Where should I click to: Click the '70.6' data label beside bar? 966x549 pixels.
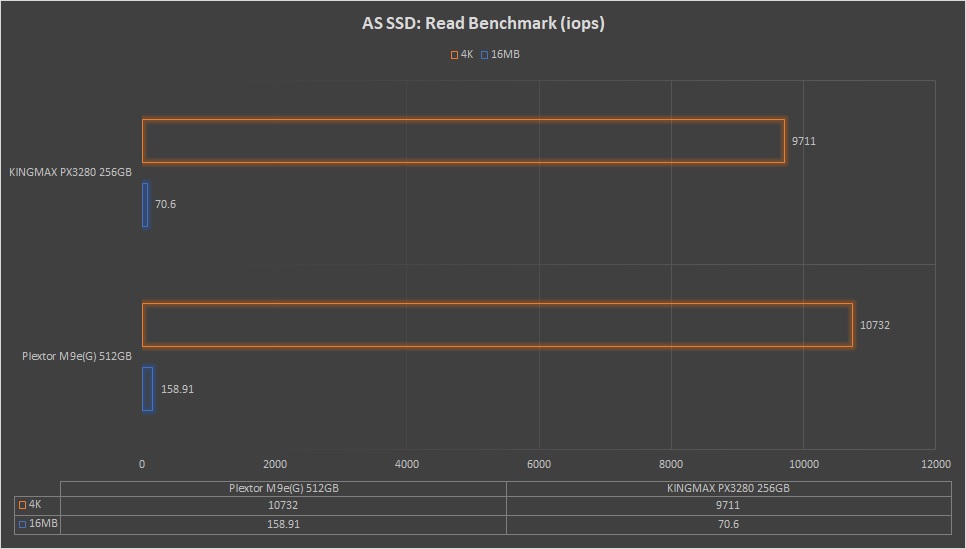point(165,204)
